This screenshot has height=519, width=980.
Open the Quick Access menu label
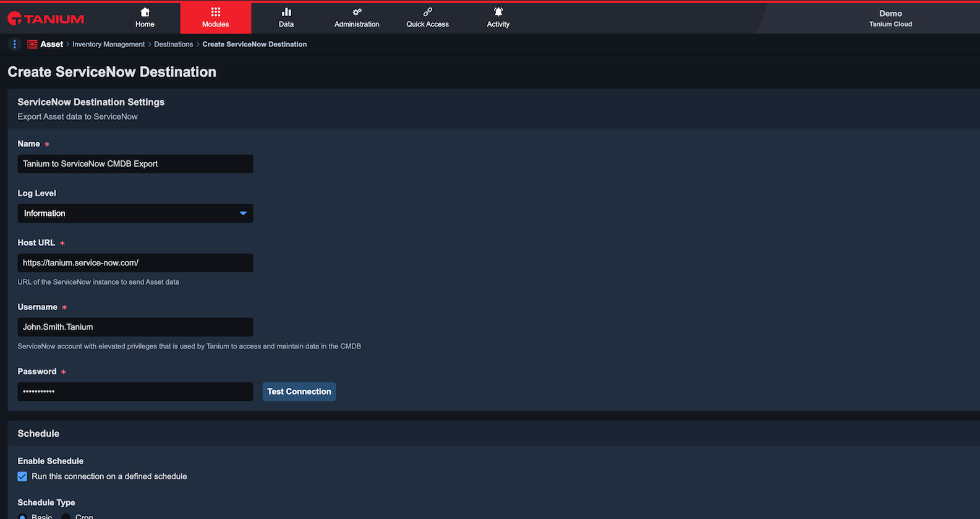click(427, 24)
